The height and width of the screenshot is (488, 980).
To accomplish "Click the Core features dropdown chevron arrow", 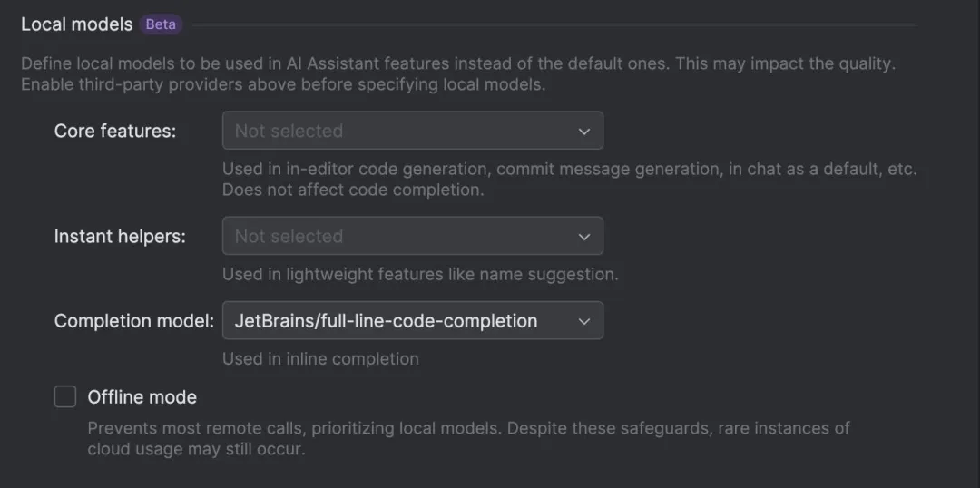I will (583, 132).
